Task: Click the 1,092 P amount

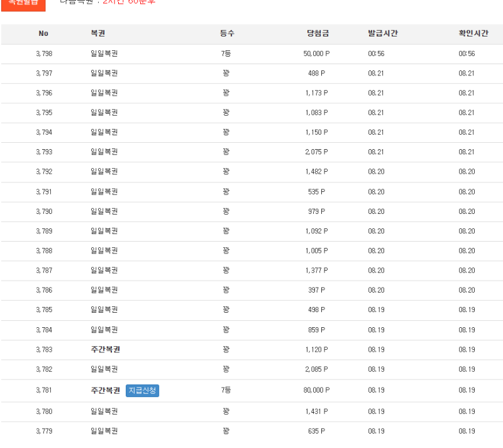Action: 316,231
